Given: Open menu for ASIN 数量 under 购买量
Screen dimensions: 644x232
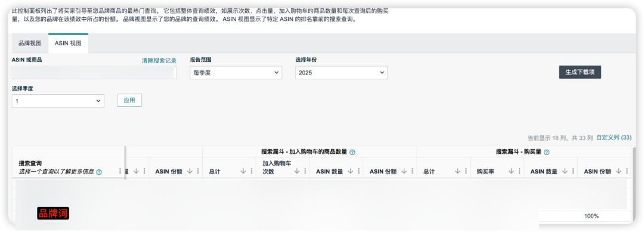Looking at the screenshot, I should click(573, 172).
